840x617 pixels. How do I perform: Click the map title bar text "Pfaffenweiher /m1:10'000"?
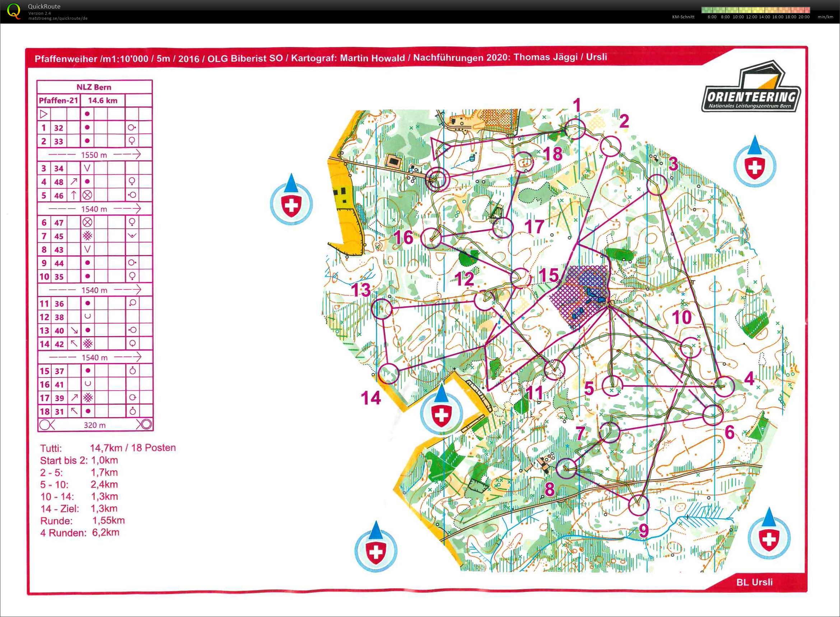click(92, 58)
